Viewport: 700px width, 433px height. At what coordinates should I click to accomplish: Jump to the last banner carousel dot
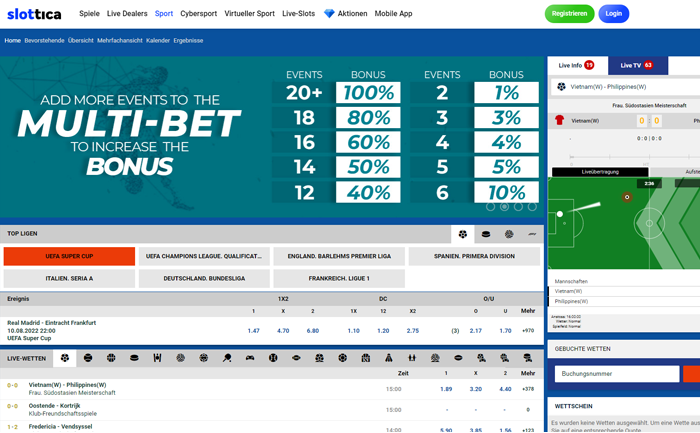[x=532, y=207]
